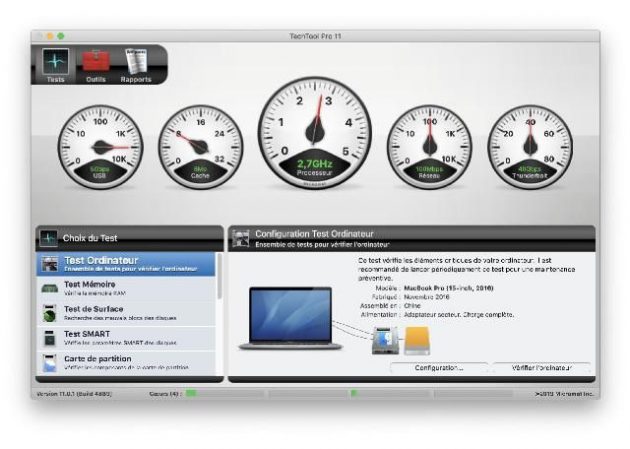
Task: Click the Test Mémoire RAM chip icon
Action: [50, 289]
